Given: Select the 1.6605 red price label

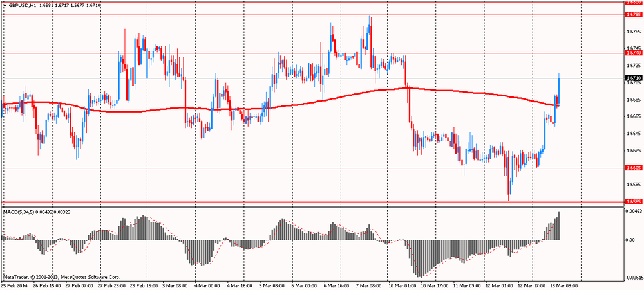Looking at the screenshot, I should 633,168.
